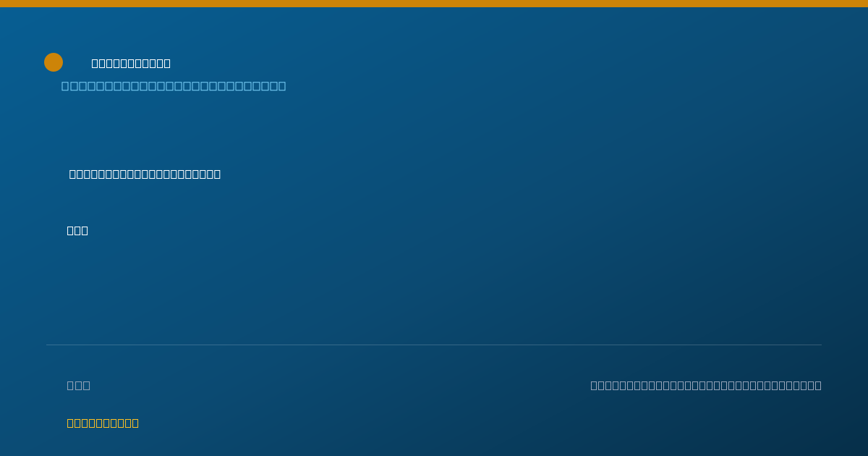
Task: Click the first glyph of the yellow footer text
Action: tap(70, 423)
